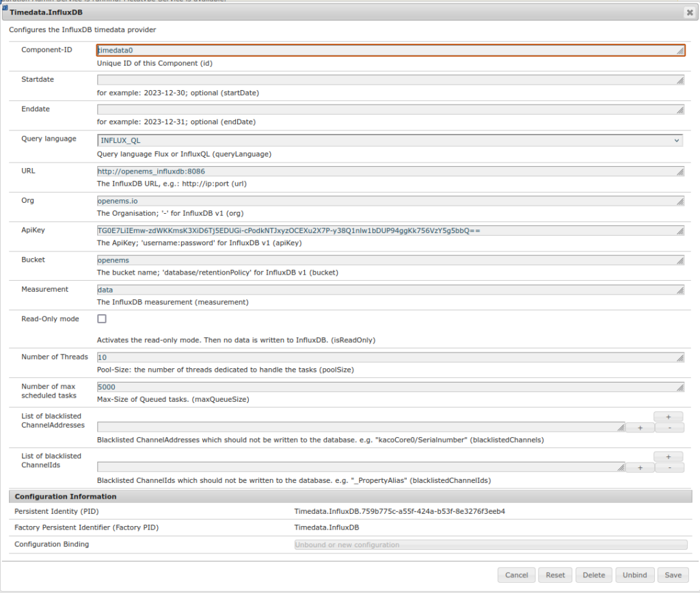Delete this configuration with Delete button
This screenshot has height=593, width=700.
tap(593, 575)
